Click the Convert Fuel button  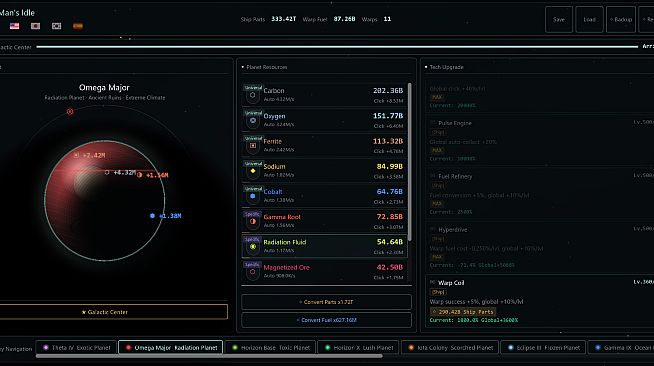click(326, 320)
